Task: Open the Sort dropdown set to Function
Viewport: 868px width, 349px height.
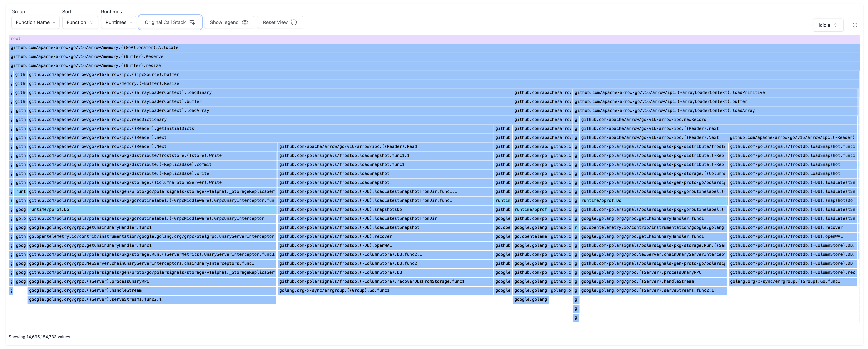Action: click(x=80, y=22)
